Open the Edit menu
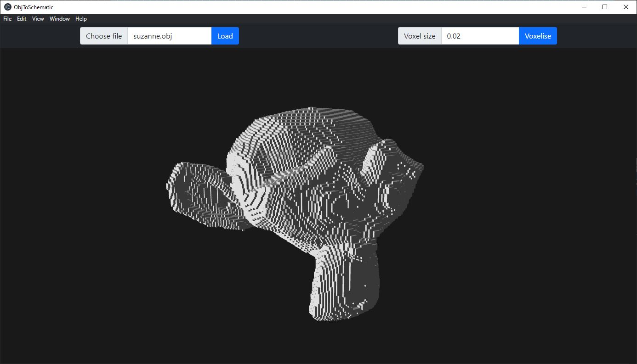This screenshot has width=637, height=364. pyautogui.click(x=22, y=19)
